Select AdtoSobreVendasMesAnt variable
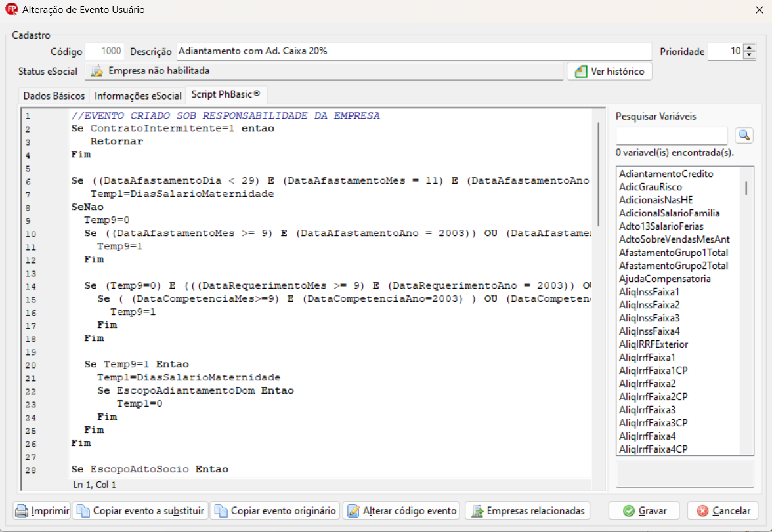Screen dimensions: 772x532 [x=674, y=239]
